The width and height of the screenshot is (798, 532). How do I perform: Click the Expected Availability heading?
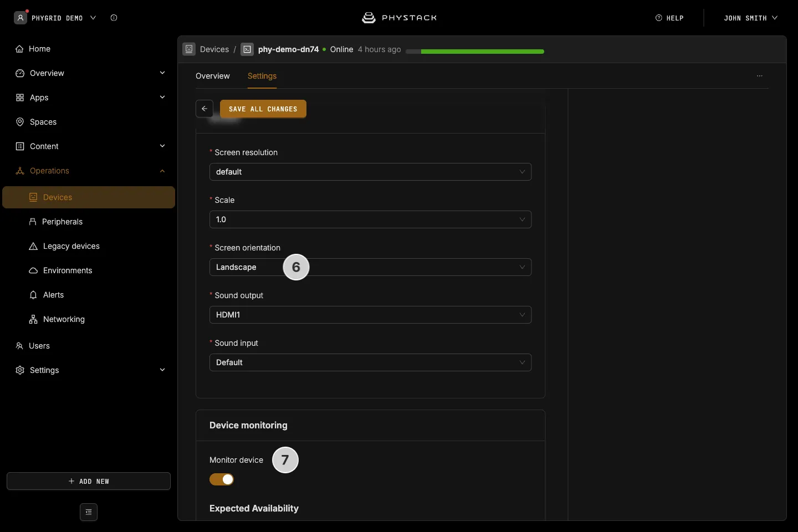coord(254,508)
